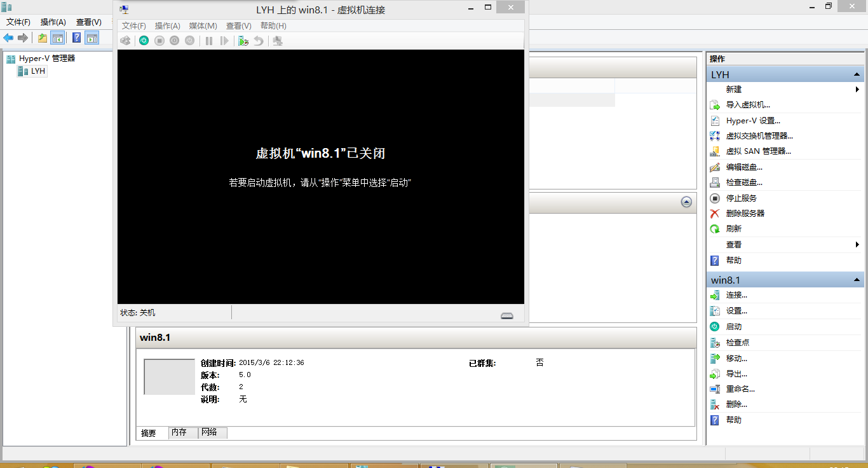
Task: Click the Back arrow in Hyper-V Manager toolbar
Action: pos(9,38)
